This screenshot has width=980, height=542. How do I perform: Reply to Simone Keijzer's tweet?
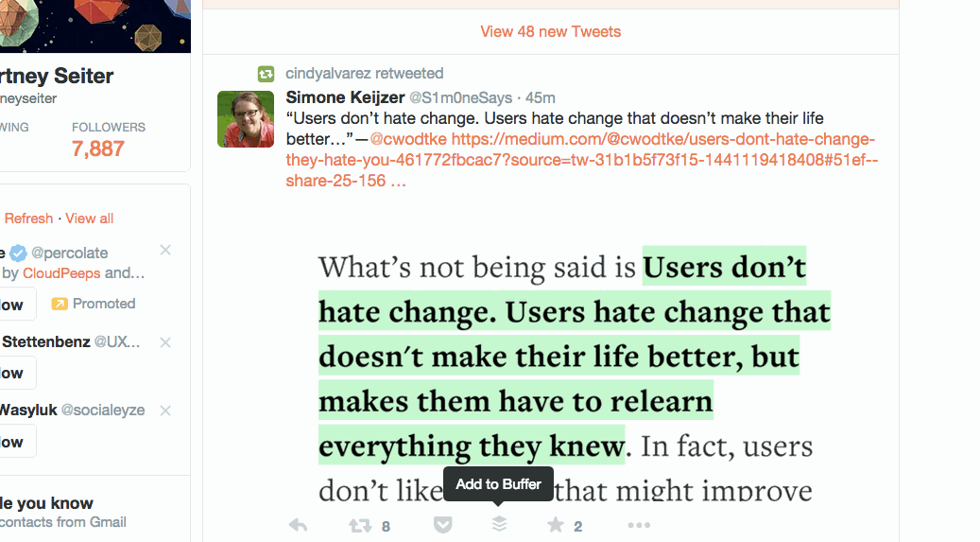298,525
